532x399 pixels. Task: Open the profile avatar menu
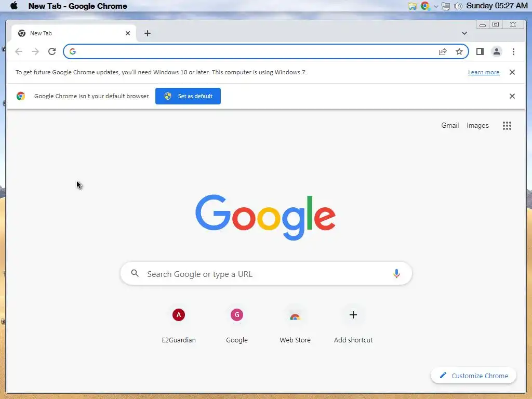pos(496,51)
